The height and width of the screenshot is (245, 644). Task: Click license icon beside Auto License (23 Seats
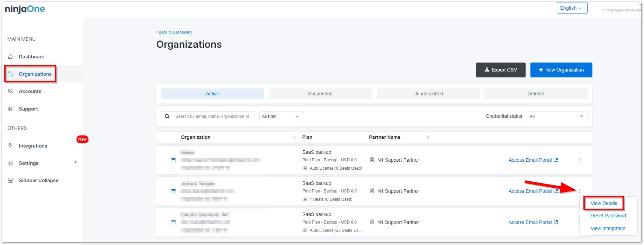point(305,230)
